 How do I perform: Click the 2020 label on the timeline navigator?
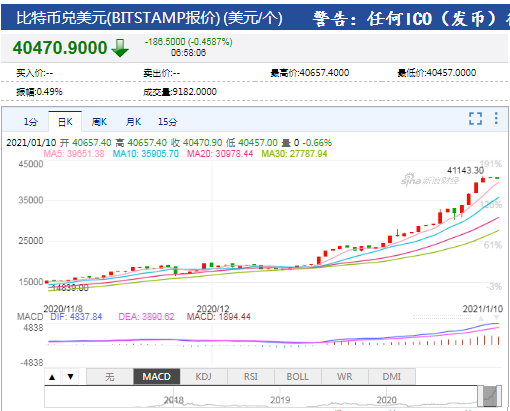[387, 400]
